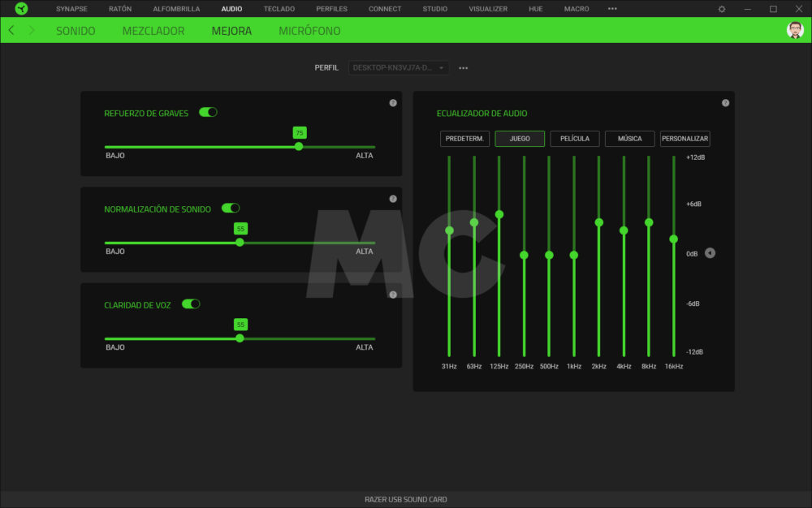Open profile options three-dot menu
The height and width of the screenshot is (508, 812).
point(463,68)
